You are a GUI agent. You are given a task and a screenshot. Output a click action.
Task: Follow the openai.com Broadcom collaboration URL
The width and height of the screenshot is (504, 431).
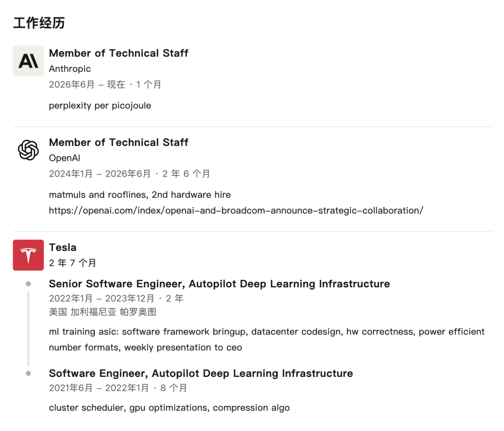pyautogui.click(x=236, y=210)
